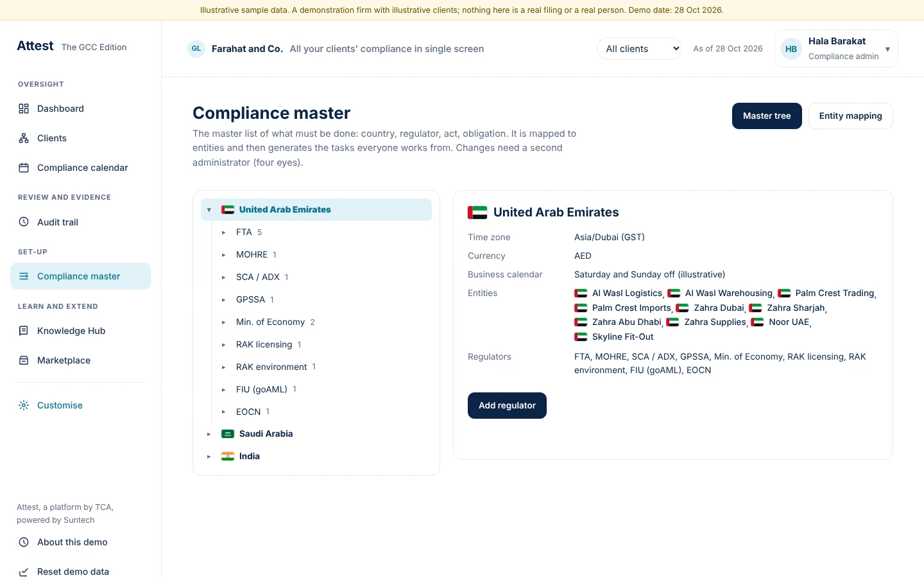
Task: Open the Customise link
Action: pyautogui.click(x=81, y=405)
